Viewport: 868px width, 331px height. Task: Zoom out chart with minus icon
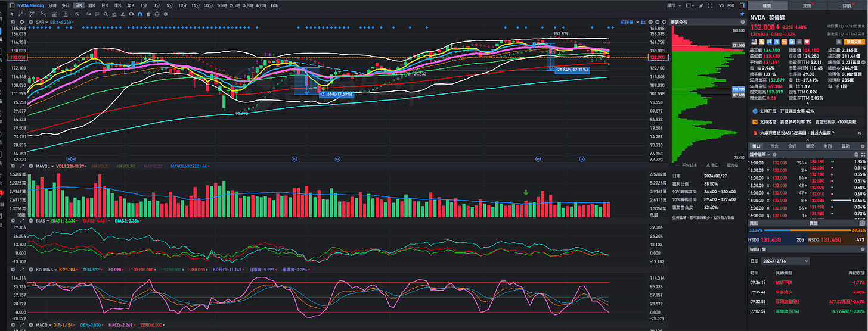[657, 22]
